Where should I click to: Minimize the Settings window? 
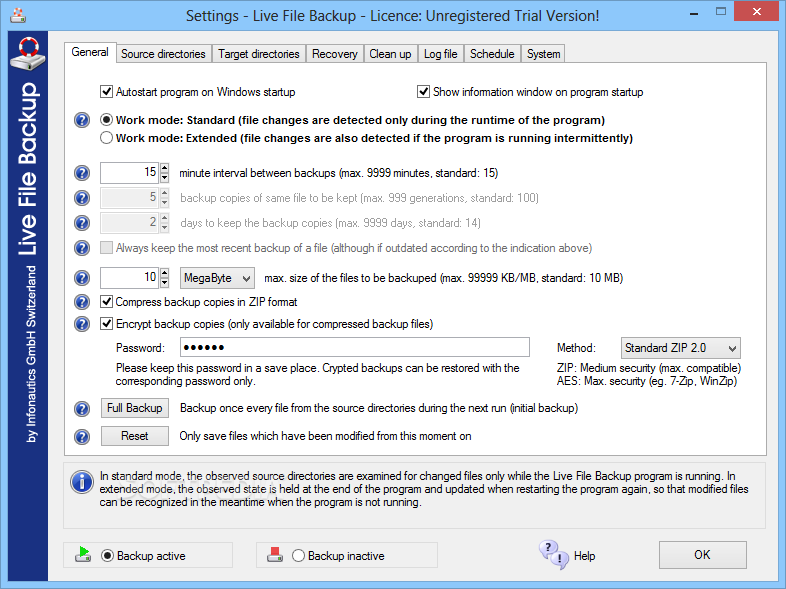694,13
